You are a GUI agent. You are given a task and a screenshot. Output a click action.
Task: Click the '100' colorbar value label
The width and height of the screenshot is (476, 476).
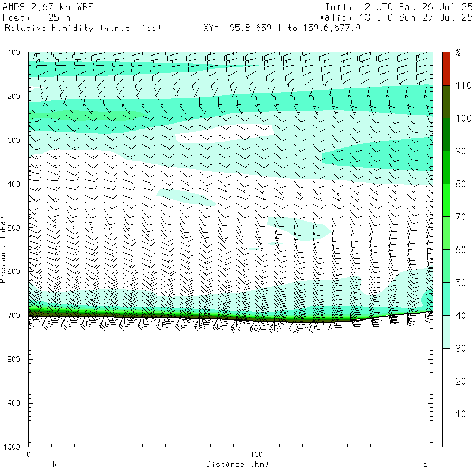point(463,118)
